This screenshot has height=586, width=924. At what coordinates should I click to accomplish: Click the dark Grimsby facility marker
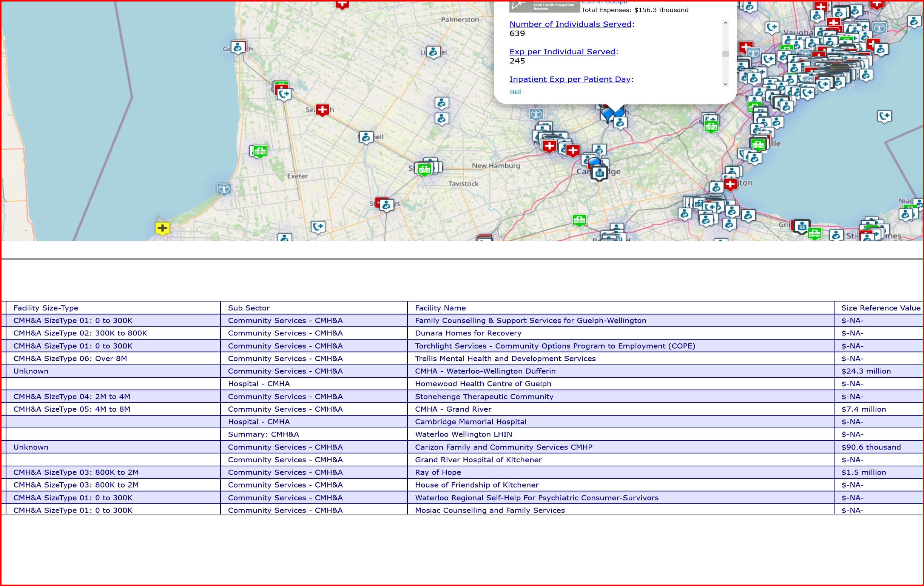coord(802,227)
